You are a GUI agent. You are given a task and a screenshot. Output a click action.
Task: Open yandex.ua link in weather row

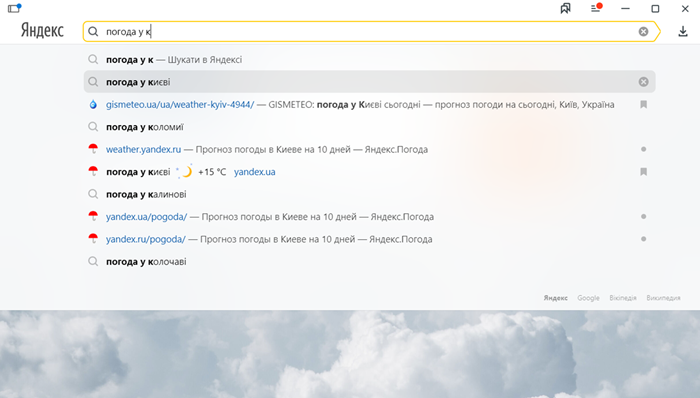coord(254,172)
